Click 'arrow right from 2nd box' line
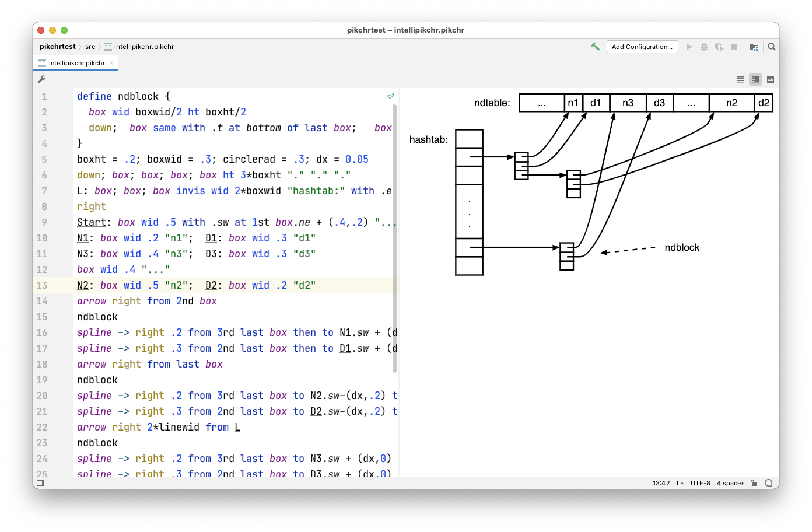Image resolution: width=812 pixels, height=532 pixels. coord(147,301)
